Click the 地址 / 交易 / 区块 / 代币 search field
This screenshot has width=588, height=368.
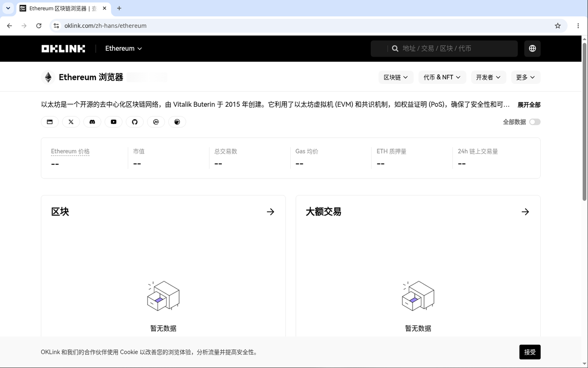point(444,48)
